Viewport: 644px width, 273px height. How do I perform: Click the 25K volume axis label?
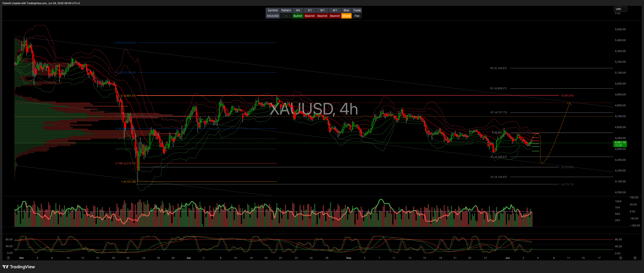pyautogui.click(x=617, y=220)
